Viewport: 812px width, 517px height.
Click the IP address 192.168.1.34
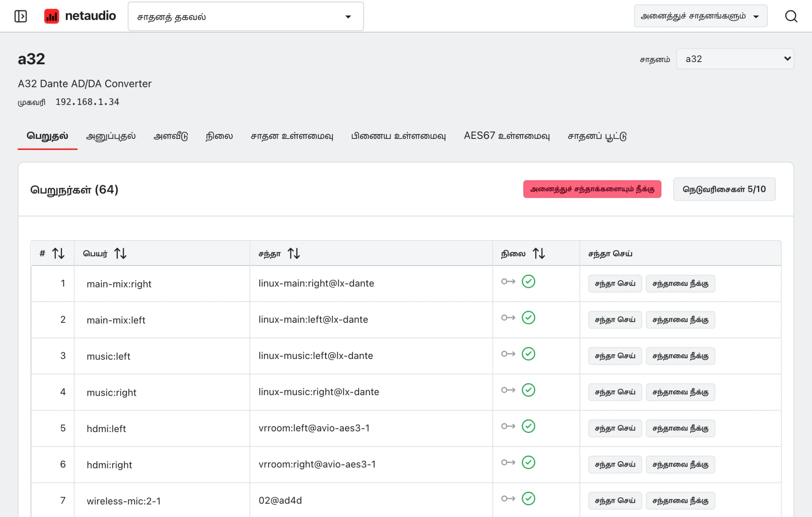coord(87,102)
